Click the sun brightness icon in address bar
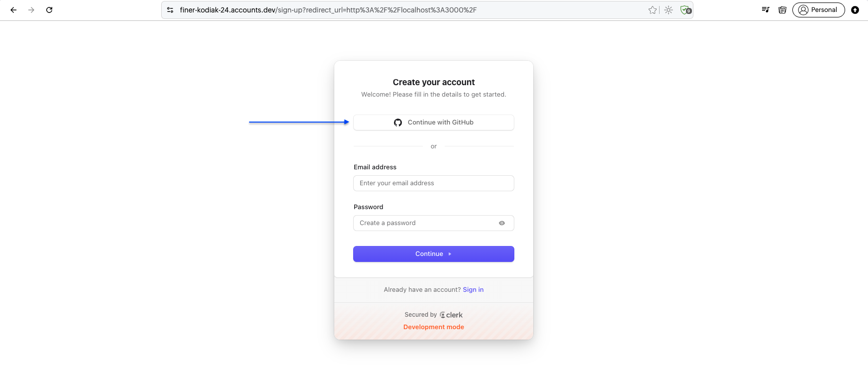Viewport: 868px width, 367px height. (x=669, y=10)
